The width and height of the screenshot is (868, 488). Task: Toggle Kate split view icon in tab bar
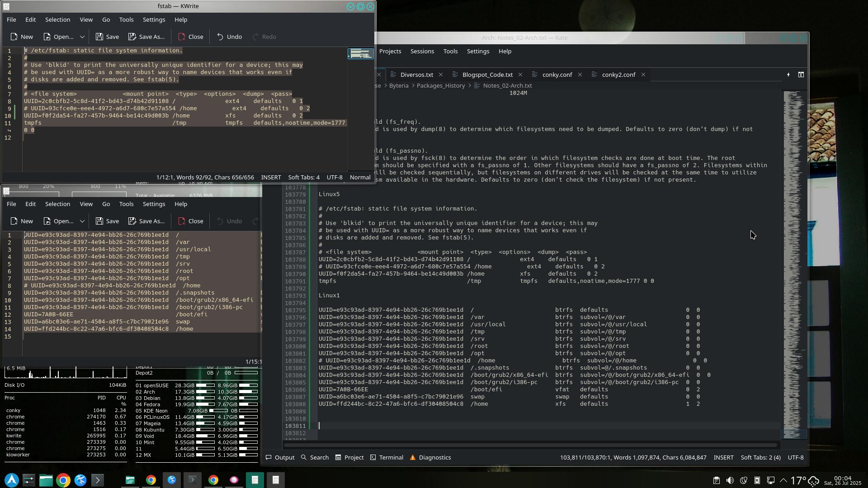tap(801, 75)
